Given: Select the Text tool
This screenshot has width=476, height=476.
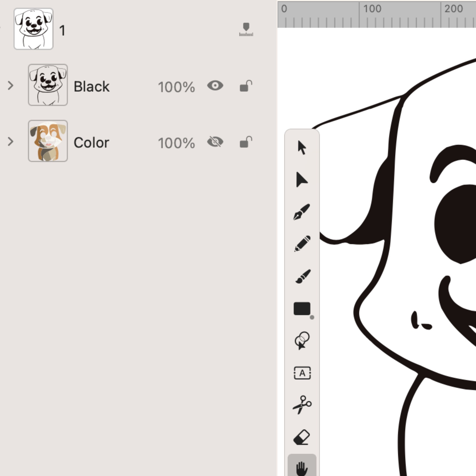Looking at the screenshot, I should pyautogui.click(x=302, y=373).
